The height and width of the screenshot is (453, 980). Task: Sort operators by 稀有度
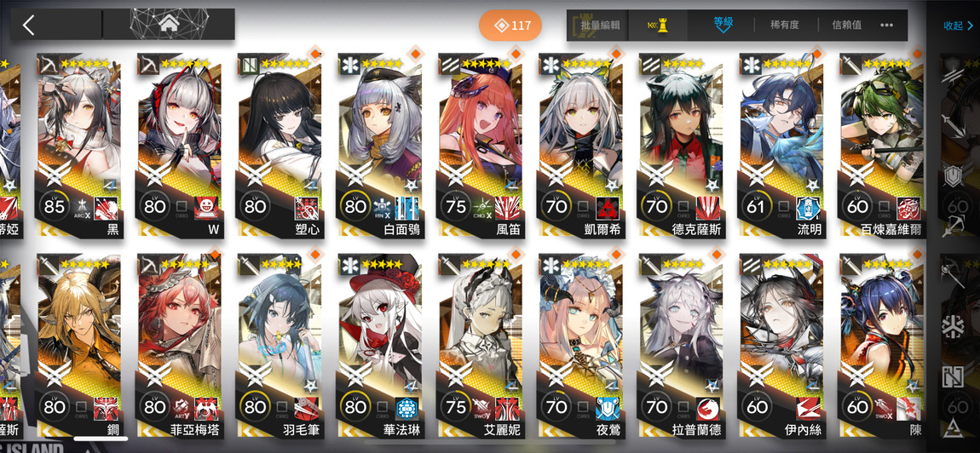(786, 25)
